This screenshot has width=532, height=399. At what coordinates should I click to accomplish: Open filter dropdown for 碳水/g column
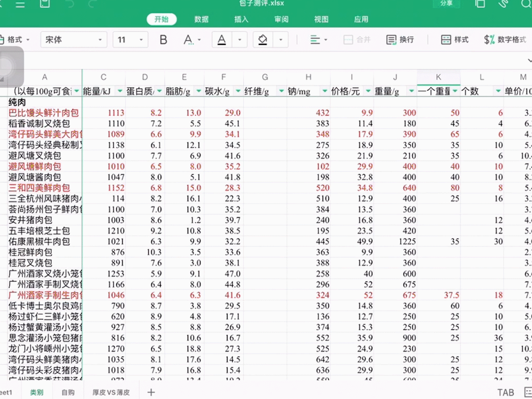(x=238, y=91)
